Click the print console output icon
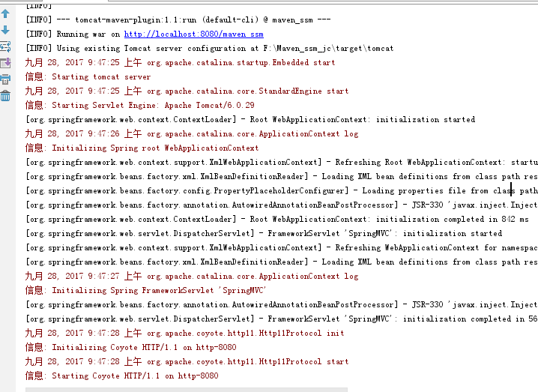This screenshot has height=392, width=538. tap(5, 79)
